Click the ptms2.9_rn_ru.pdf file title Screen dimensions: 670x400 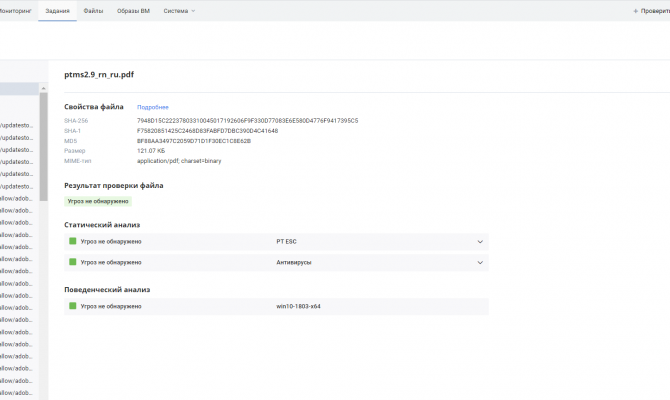99,75
